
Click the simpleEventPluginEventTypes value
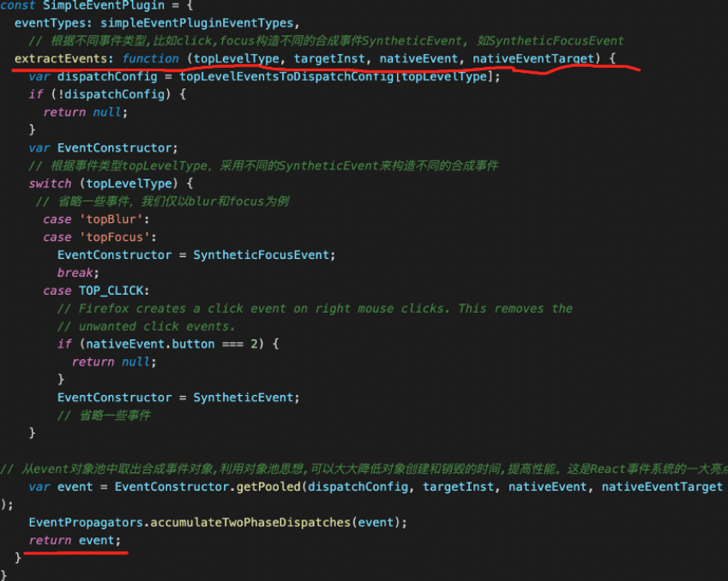pyautogui.click(x=197, y=23)
